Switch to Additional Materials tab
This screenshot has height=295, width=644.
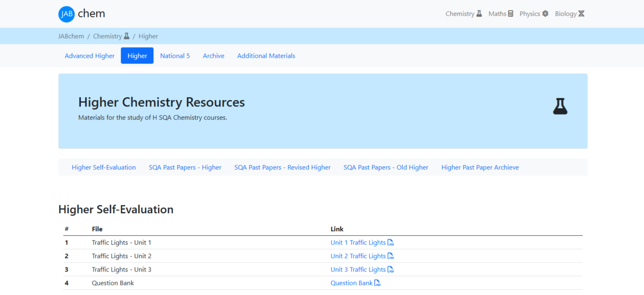tap(266, 56)
